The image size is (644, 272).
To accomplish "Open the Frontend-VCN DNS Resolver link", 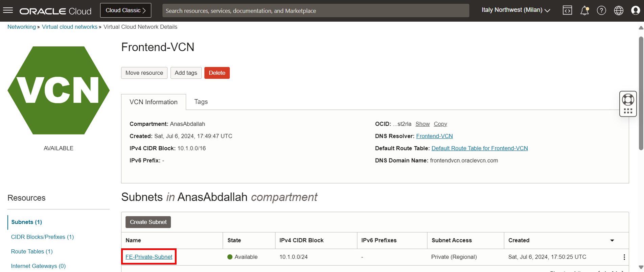I will tap(434, 136).
